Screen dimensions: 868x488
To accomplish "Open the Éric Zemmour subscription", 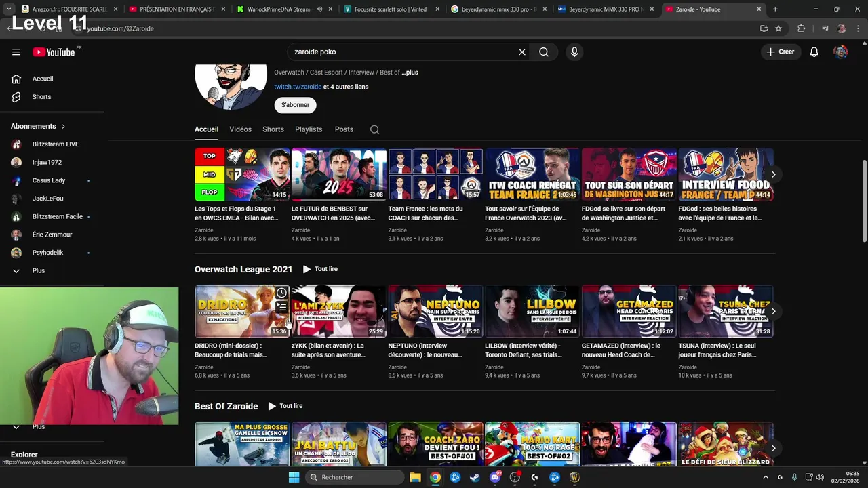I will coord(52,235).
